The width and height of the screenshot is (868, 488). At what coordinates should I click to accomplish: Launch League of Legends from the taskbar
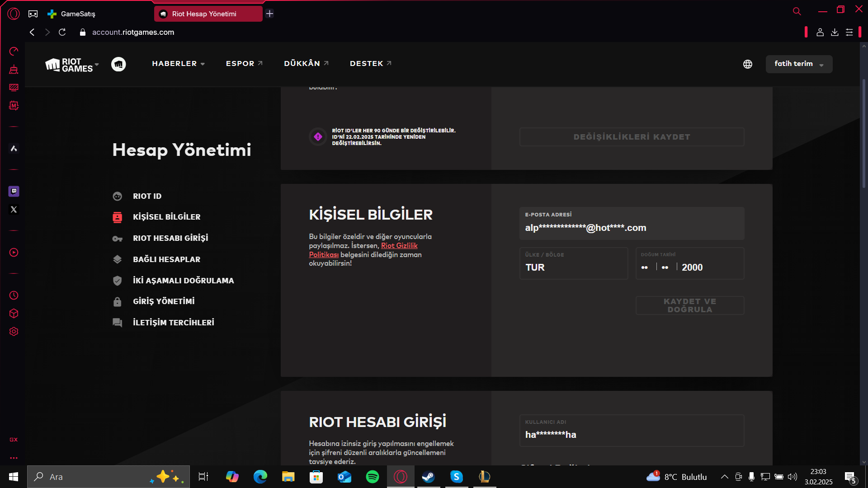(x=485, y=477)
